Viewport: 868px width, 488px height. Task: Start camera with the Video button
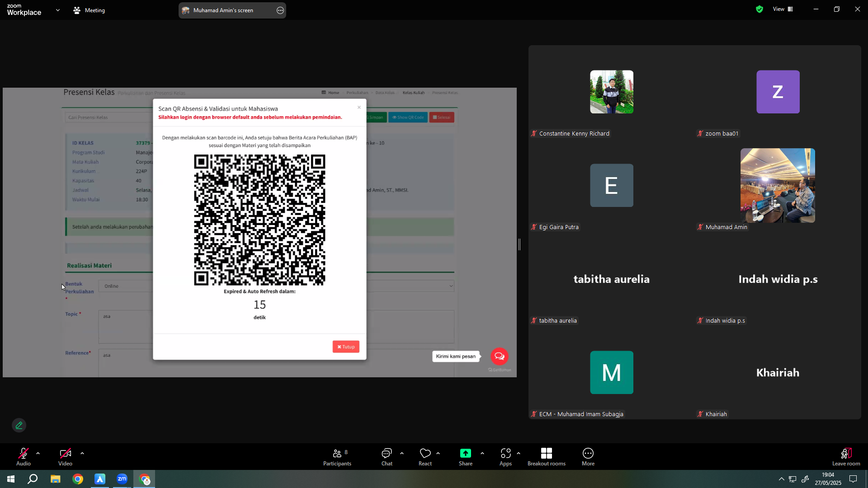coord(65,457)
